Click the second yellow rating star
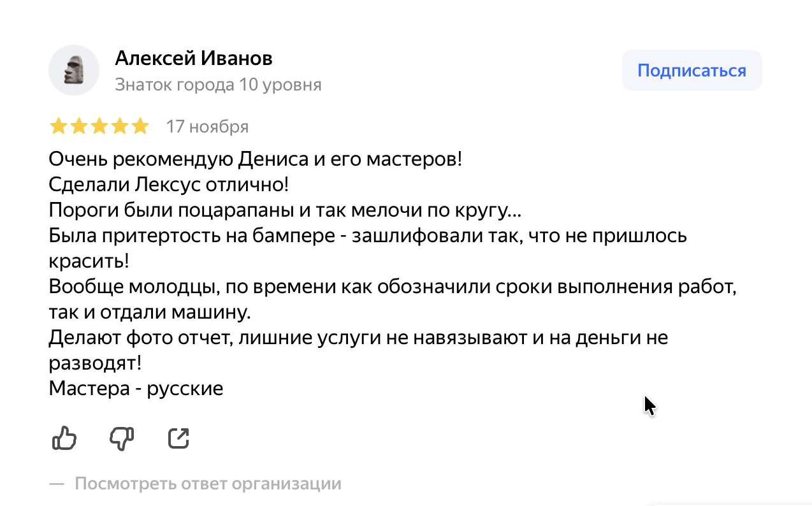This screenshot has width=812, height=506. pyautogui.click(x=79, y=126)
